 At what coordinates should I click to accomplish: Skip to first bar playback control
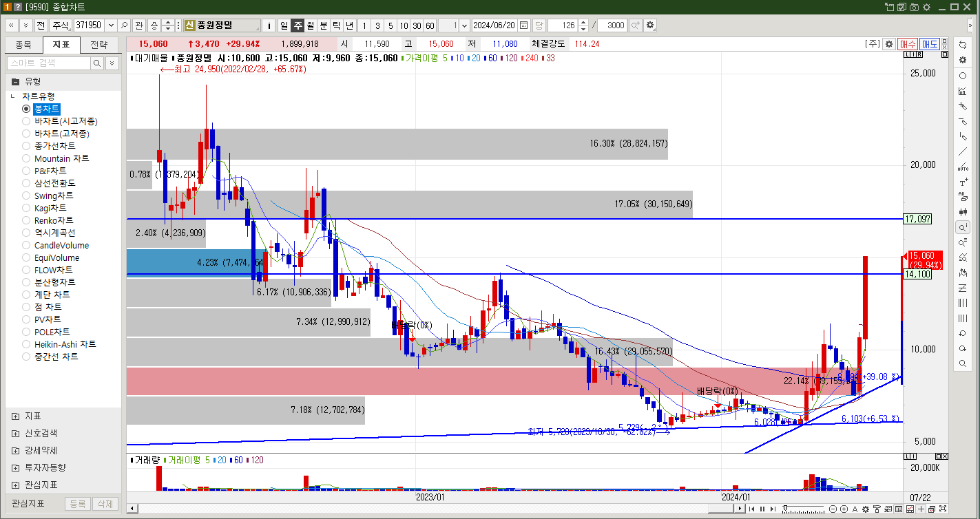coord(751,509)
